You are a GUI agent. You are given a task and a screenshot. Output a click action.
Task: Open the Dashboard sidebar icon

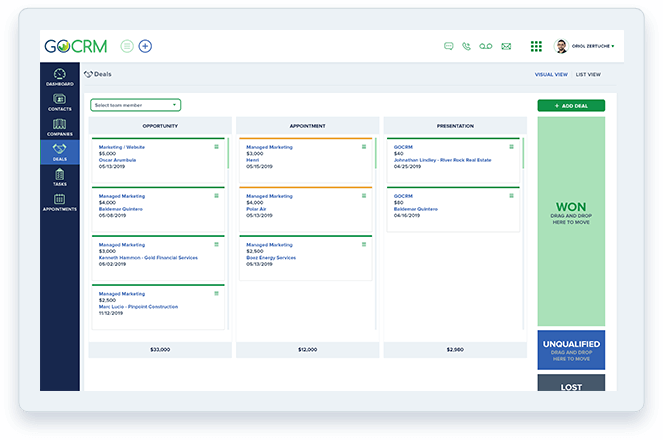60,77
